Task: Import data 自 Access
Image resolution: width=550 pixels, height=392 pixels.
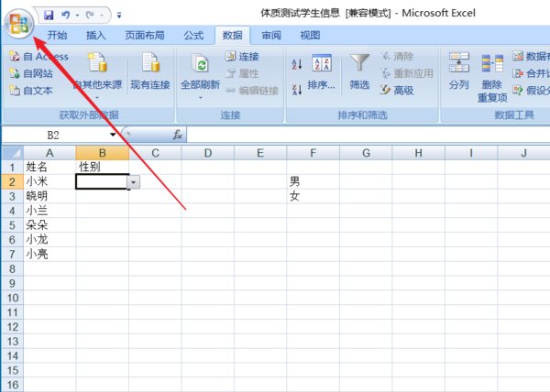Action: coord(38,57)
